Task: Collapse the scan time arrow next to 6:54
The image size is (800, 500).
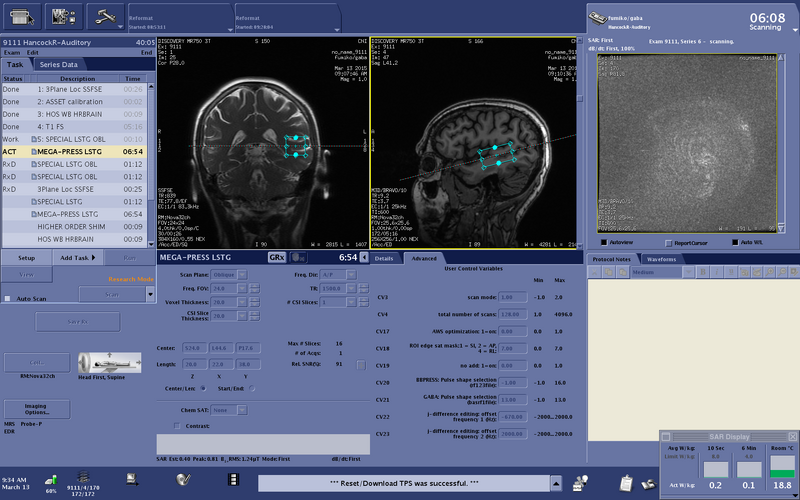Action: pyautogui.click(x=364, y=258)
